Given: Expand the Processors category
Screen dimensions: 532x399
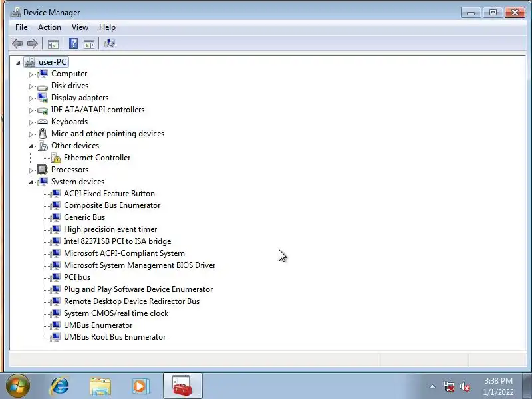Looking at the screenshot, I should coord(31,170).
